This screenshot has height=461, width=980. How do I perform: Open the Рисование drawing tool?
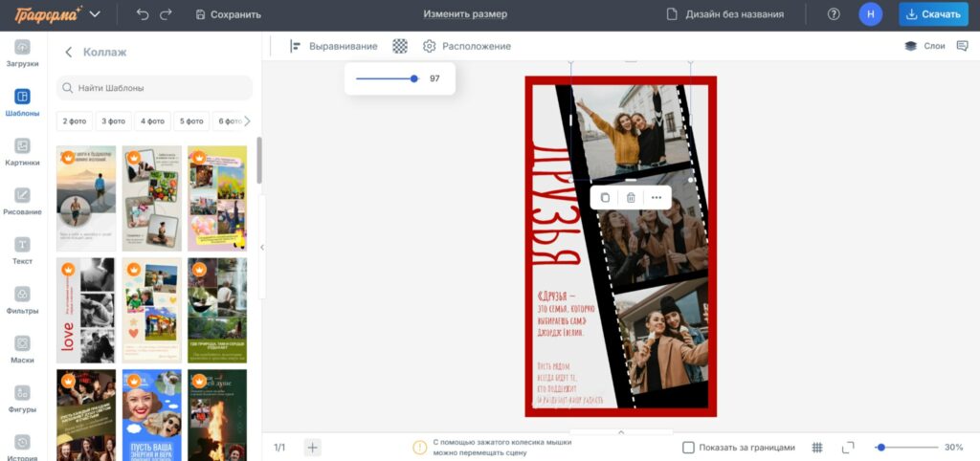23,201
